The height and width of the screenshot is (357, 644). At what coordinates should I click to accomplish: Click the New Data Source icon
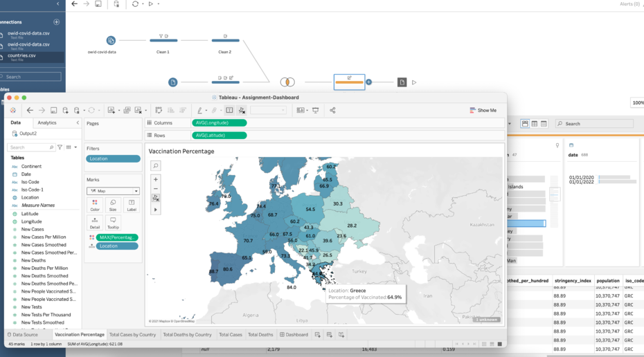[x=65, y=111]
